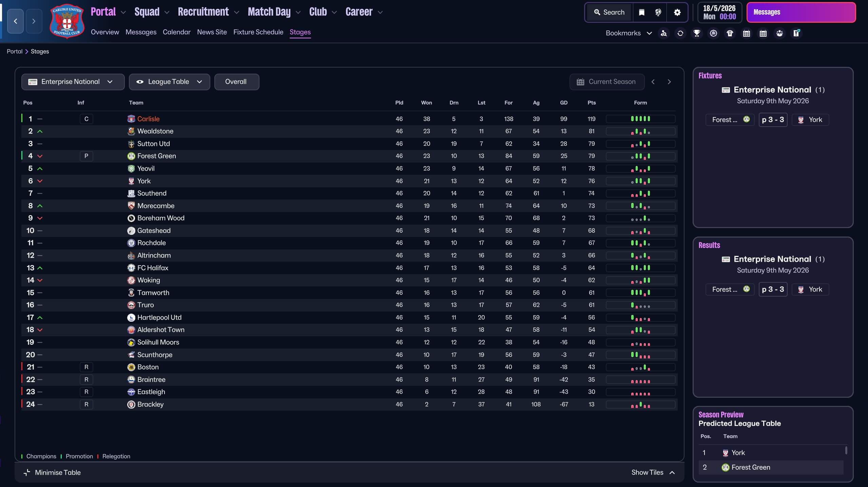Screen dimensions: 868x487
Task: Toggle the Overall table filter button
Action: (x=236, y=82)
